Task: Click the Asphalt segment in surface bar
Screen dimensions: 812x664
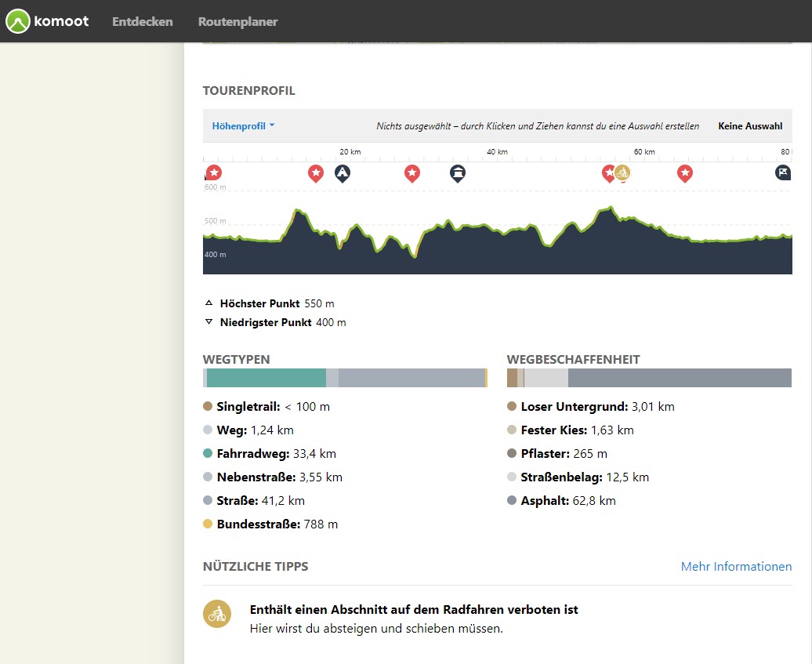Action: point(680,378)
